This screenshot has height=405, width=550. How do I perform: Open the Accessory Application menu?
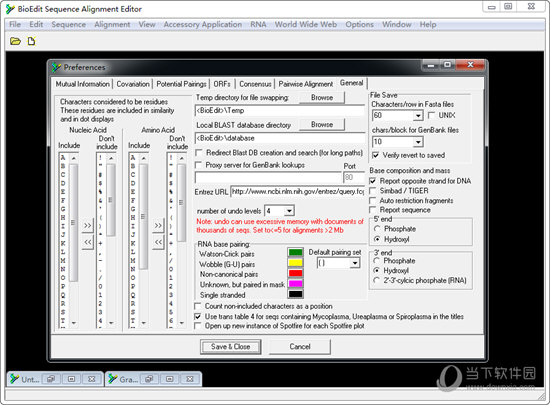click(203, 25)
